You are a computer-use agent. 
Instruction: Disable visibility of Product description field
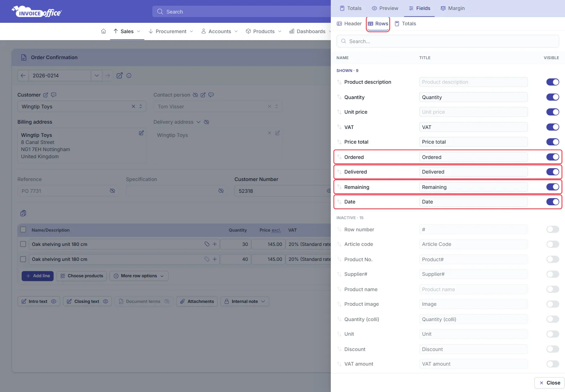click(x=553, y=82)
